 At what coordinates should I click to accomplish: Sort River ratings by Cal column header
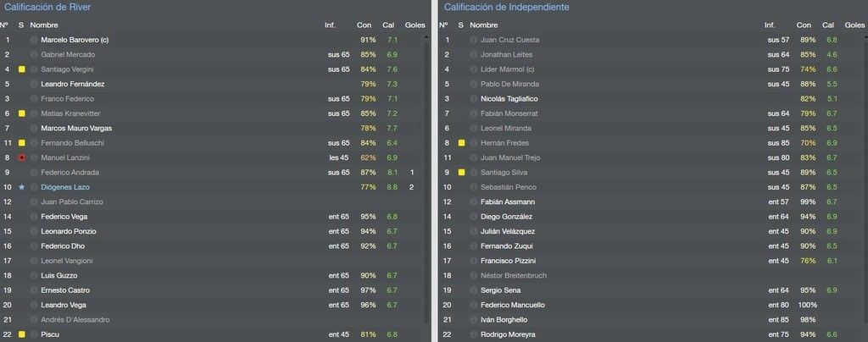coord(388,25)
